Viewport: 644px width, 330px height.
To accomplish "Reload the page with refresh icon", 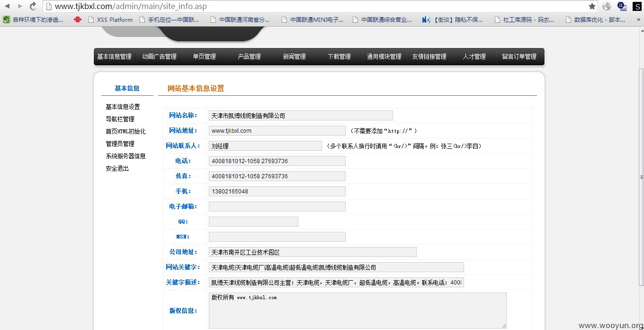I will (33, 6).
